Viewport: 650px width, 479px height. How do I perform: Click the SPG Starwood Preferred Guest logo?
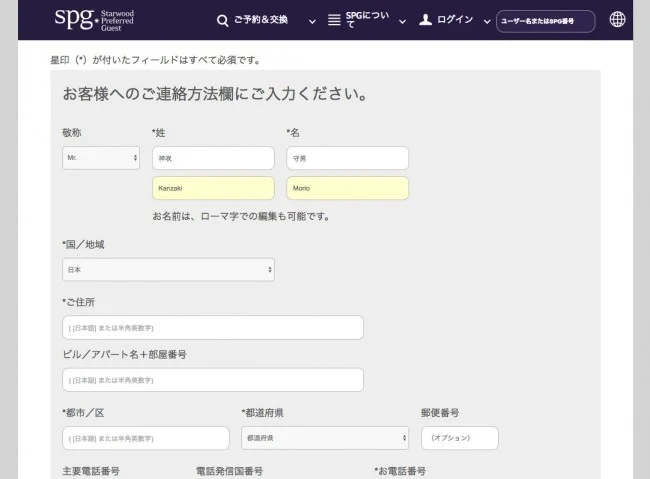pos(94,20)
